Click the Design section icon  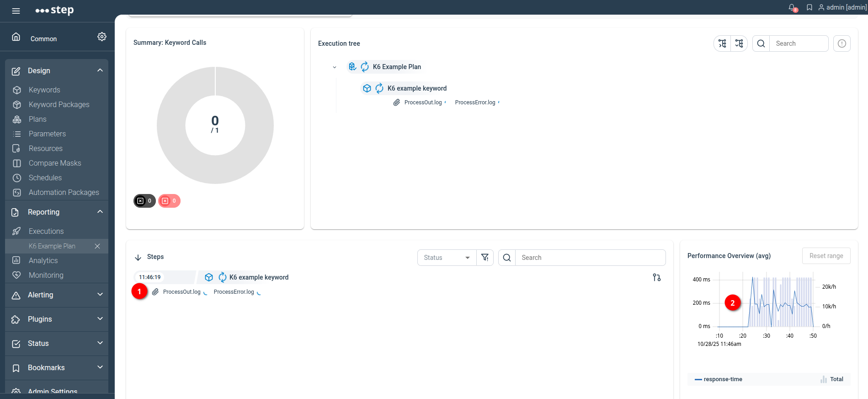[16, 71]
